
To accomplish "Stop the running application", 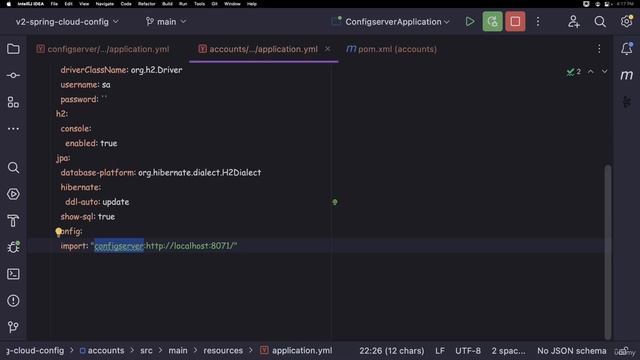I will pyautogui.click(x=515, y=22).
